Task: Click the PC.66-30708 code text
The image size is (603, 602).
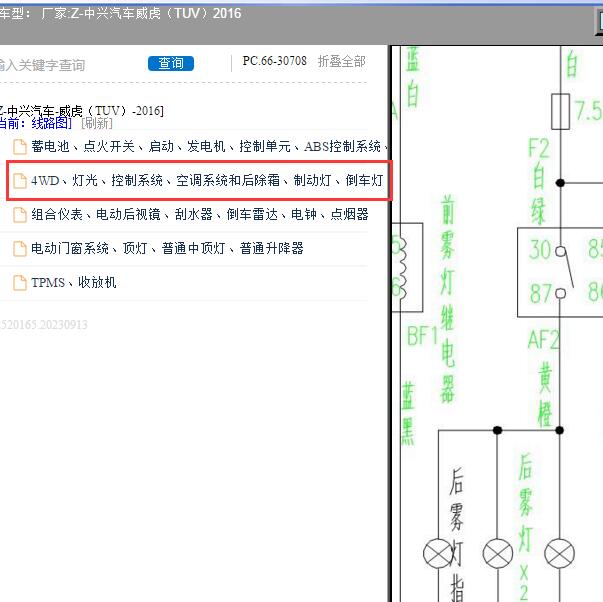Action: point(275,61)
